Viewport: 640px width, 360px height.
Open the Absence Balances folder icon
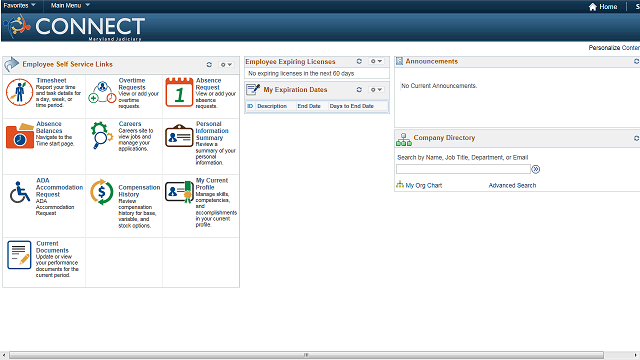[x=20, y=136]
